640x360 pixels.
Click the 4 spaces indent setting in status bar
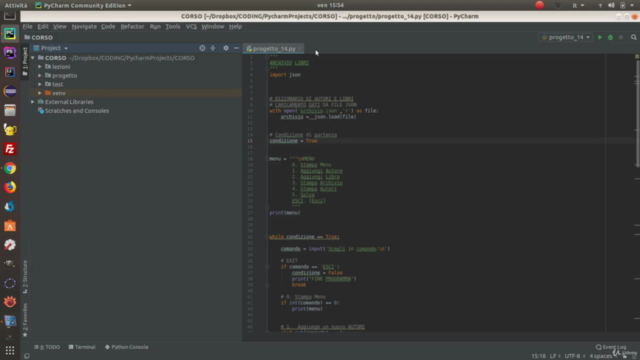[x=600, y=356]
